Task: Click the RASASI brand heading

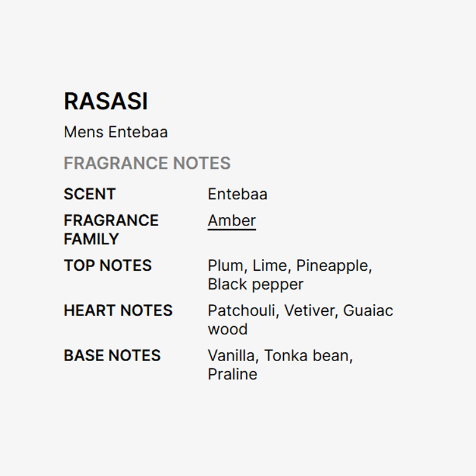Action: point(105,102)
